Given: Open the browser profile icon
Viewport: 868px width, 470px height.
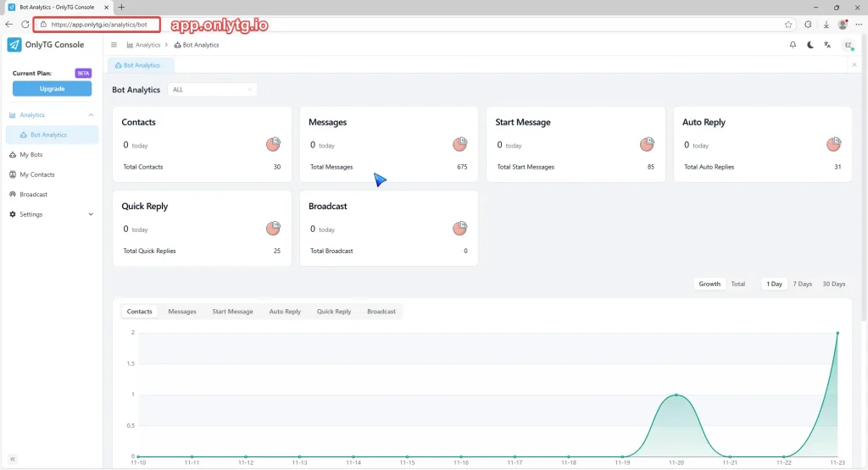Looking at the screenshot, I should click(x=843, y=25).
